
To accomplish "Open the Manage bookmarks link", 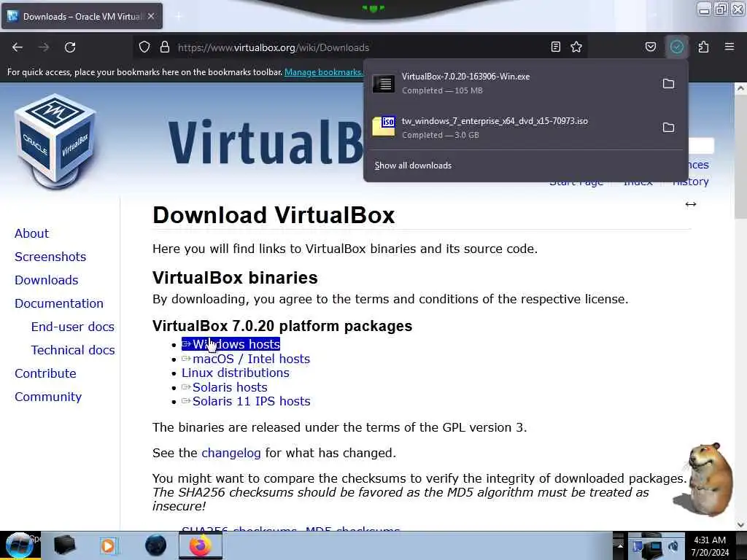I will 323,72.
